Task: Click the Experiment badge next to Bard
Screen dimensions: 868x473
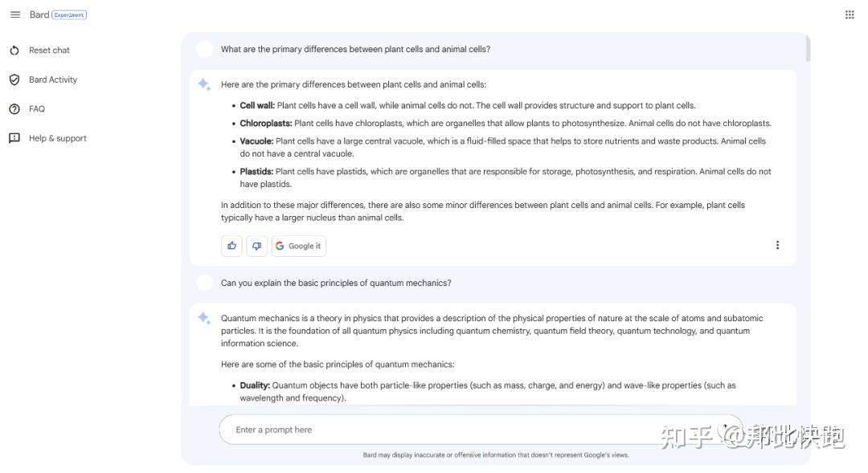Action: pos(69,15)
